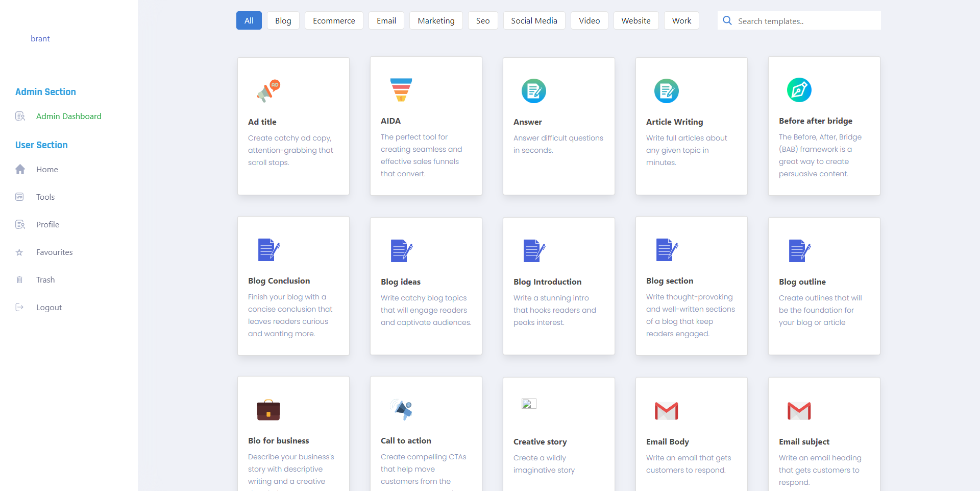Click the Before after bridge pen icon
Viewport: 980px width, 491px height.
(x=799, y=90)
